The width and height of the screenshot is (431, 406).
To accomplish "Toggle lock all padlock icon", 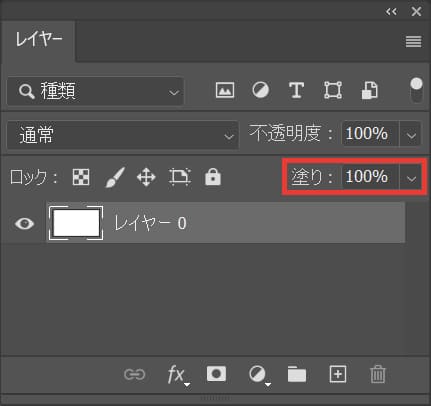I will tap(213, 176).
